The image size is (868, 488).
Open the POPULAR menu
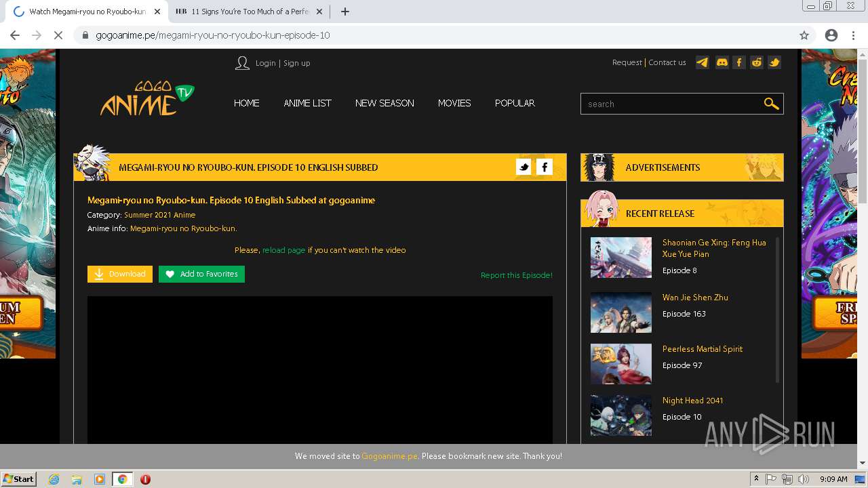pos(515,103)
